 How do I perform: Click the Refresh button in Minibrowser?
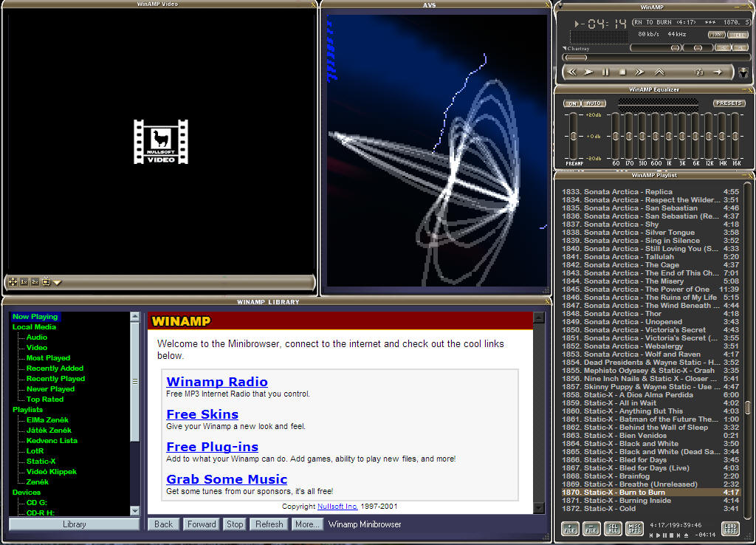click(x=269, y=524)
